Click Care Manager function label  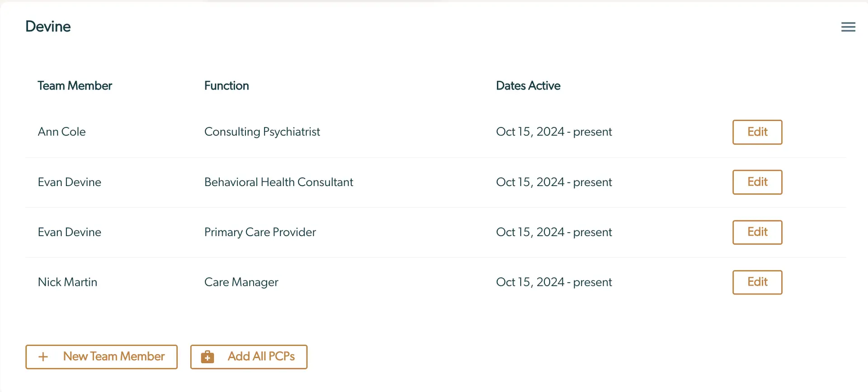tap(241, 282)
